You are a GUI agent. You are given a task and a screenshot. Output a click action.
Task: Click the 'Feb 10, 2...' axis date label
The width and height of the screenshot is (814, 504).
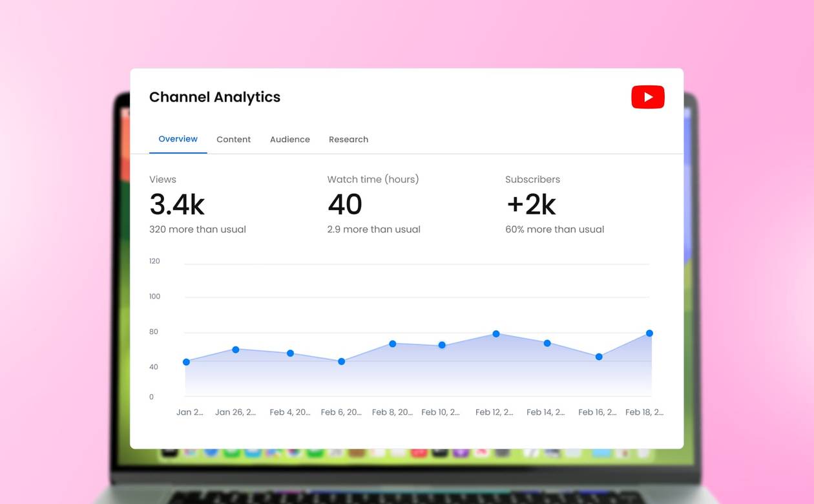[441, 412]
